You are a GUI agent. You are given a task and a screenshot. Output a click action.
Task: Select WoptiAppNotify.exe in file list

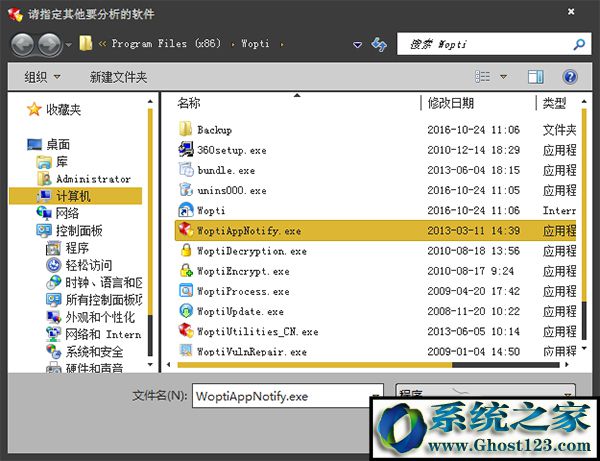[x=375, y=230]
